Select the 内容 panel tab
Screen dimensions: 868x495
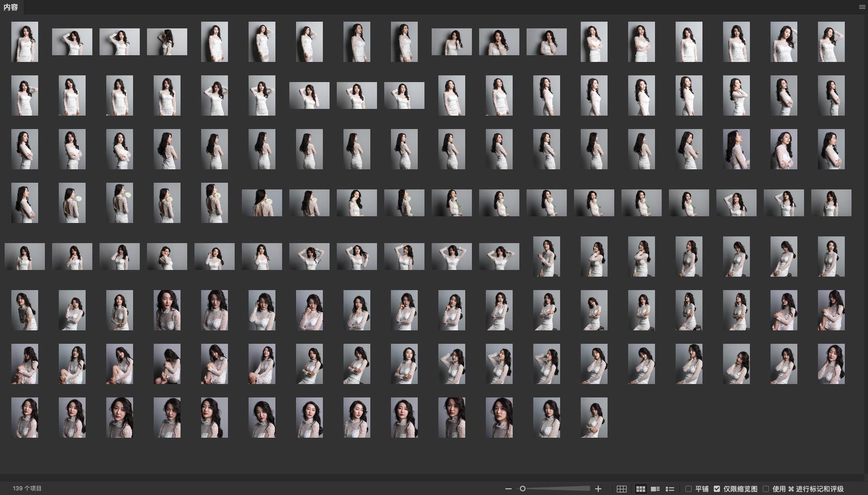pyautogui.click(x=11, y=7)
